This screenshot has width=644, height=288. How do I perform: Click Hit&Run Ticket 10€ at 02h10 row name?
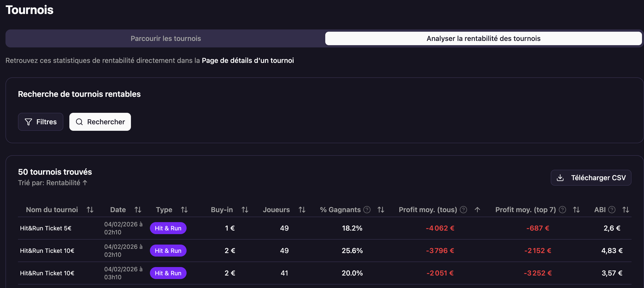coord(47,251)
